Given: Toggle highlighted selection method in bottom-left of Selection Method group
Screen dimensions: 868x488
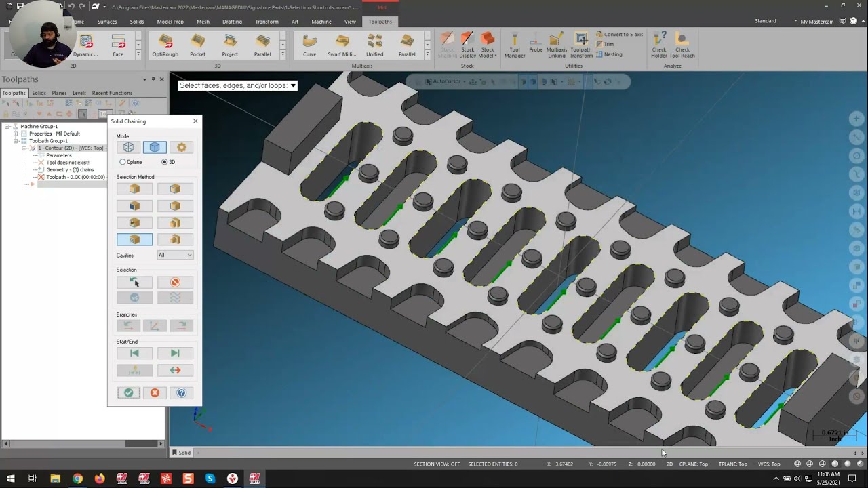Looking at the screenshot, I should point(134,239).
